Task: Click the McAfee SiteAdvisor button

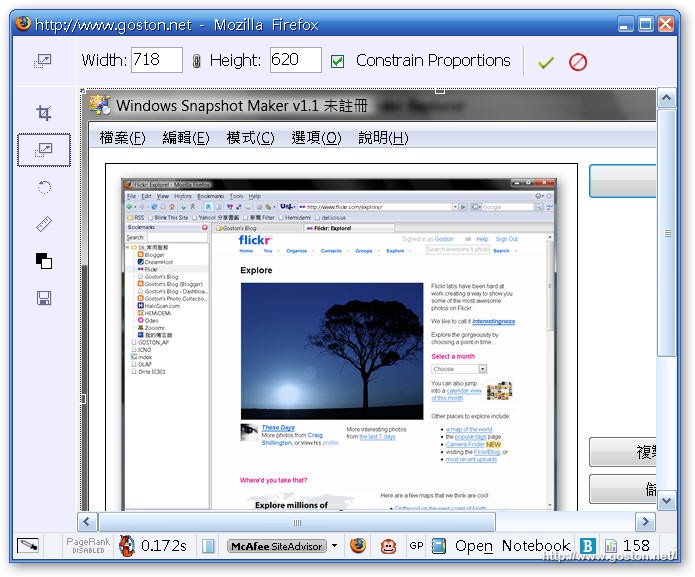Action: click(277, 546)
